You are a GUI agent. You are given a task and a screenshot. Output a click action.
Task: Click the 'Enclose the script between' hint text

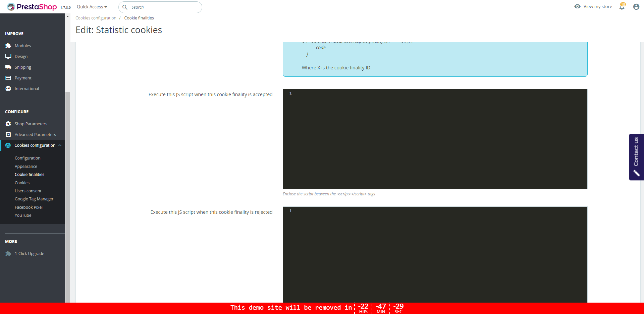(329, 194)
